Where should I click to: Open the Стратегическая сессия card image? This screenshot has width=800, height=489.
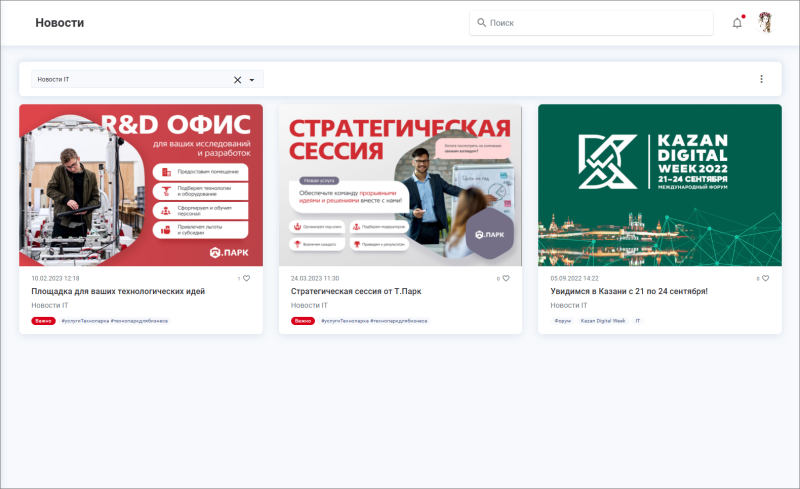click(x=400, y=185)
